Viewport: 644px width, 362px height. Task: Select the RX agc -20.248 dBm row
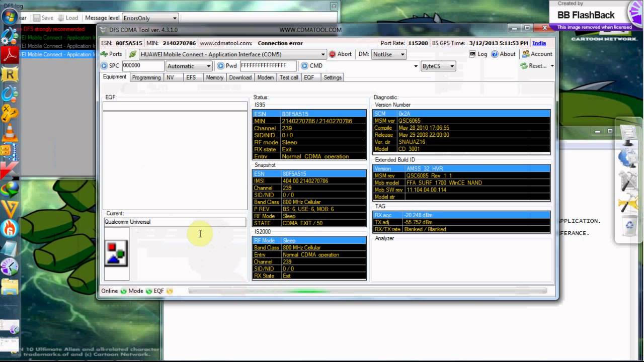(461, 215)
